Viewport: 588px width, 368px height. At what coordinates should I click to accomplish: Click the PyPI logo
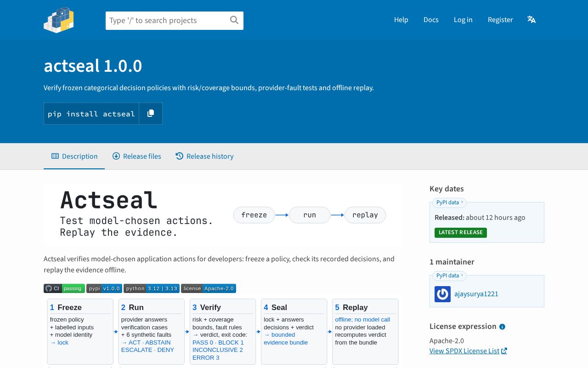[59, 20]
